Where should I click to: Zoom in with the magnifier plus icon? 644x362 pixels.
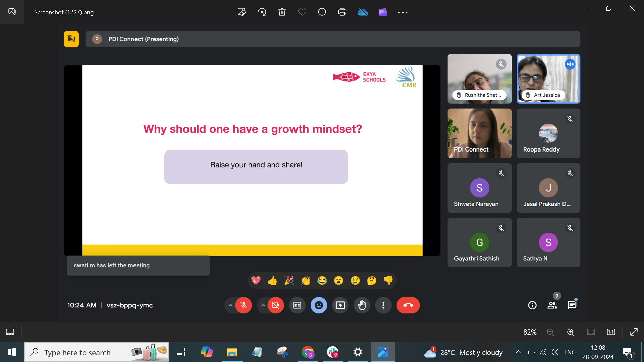point(571,332)
